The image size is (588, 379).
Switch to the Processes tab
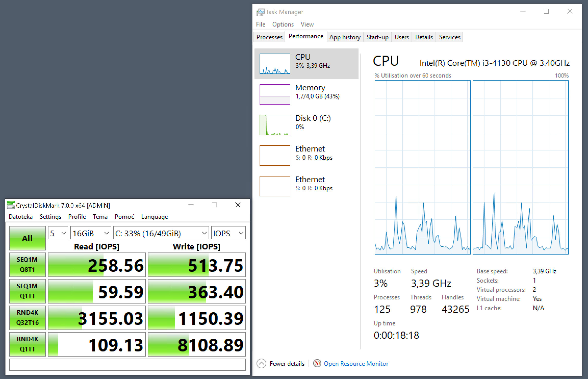(270, 37)
